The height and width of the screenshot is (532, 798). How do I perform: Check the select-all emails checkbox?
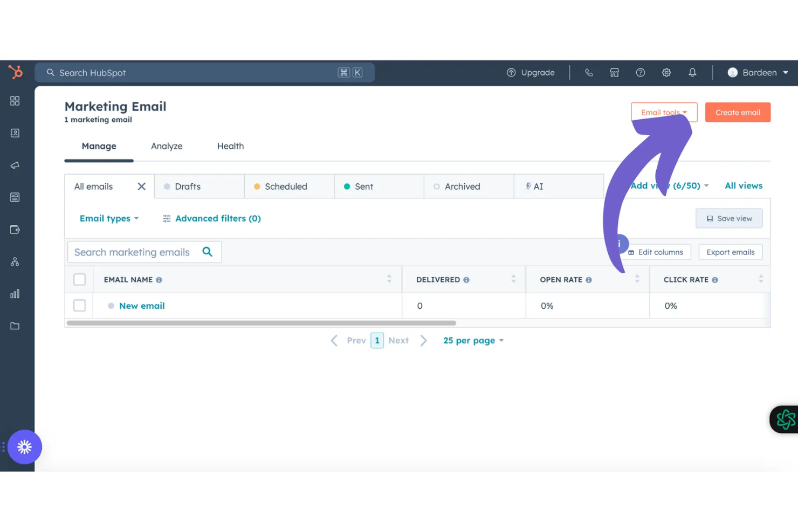click(79, 279)
